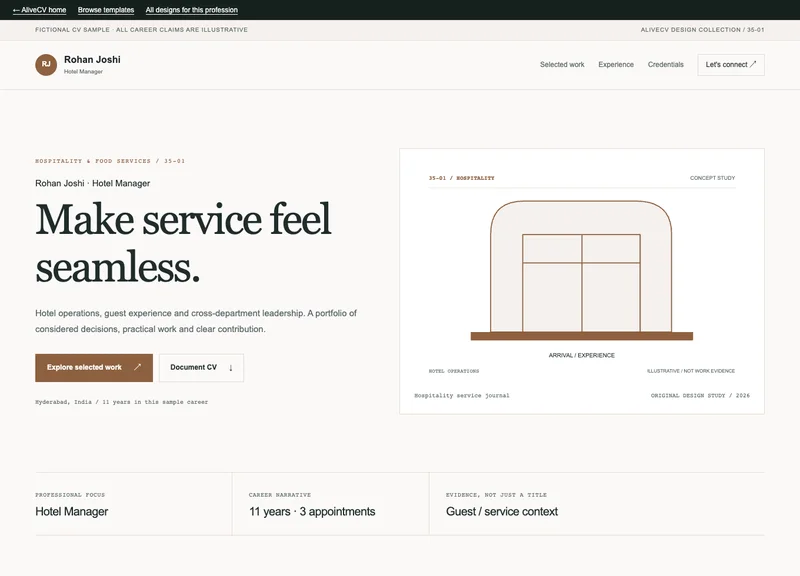Jump to the Selected work section

click(562, 65)
